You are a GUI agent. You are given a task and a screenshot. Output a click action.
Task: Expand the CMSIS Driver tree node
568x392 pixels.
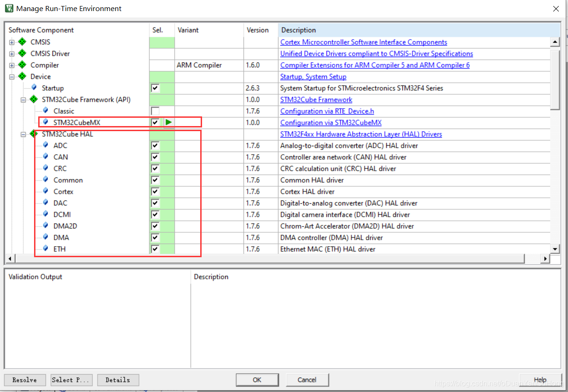[12, 54]
